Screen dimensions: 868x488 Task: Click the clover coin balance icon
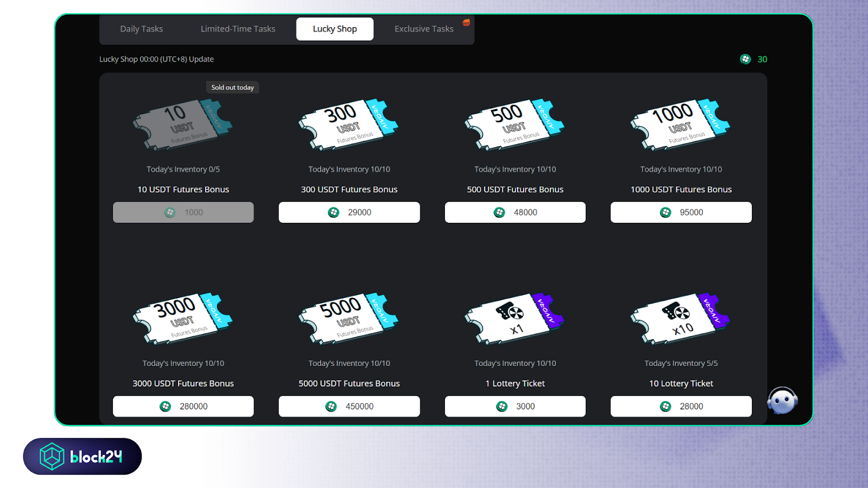(745, 59)
